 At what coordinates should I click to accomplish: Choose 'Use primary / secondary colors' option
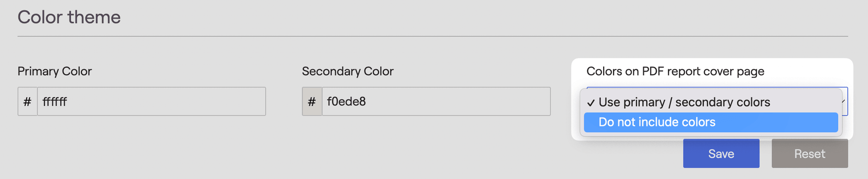[x=711, y=102]
